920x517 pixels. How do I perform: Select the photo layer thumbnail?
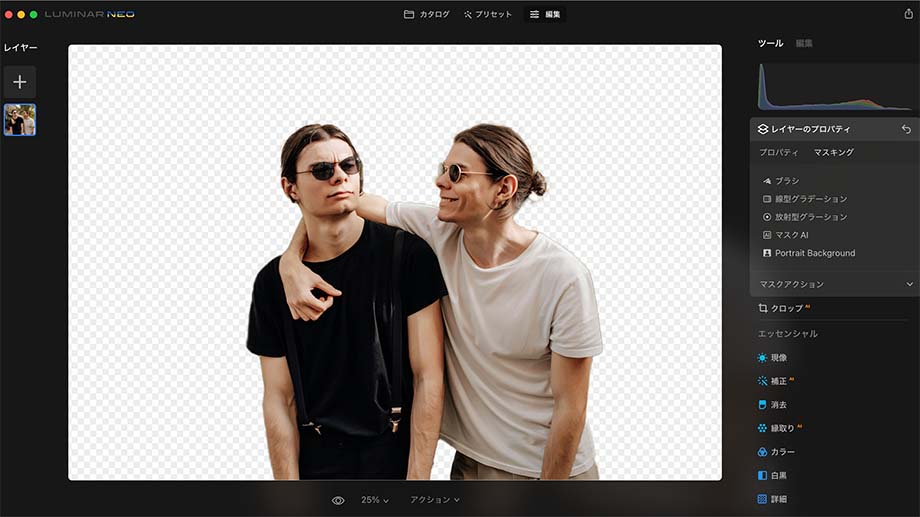point(20,120)
